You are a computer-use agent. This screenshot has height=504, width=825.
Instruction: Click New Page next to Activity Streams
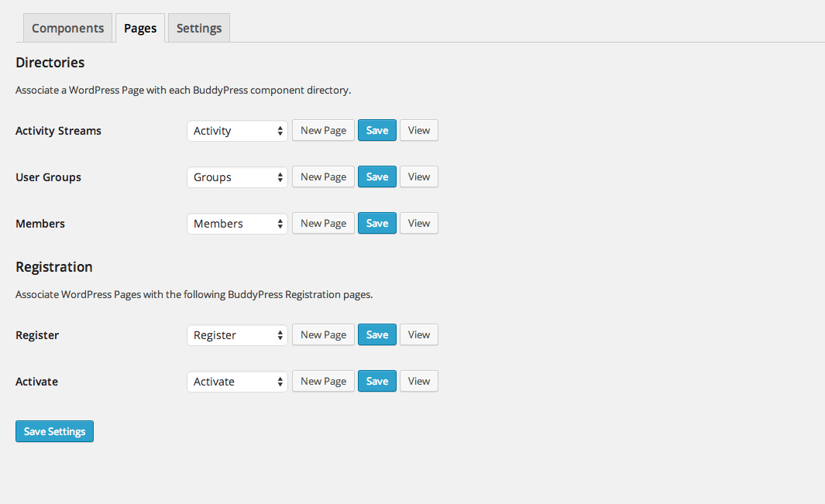click(323, 130)
